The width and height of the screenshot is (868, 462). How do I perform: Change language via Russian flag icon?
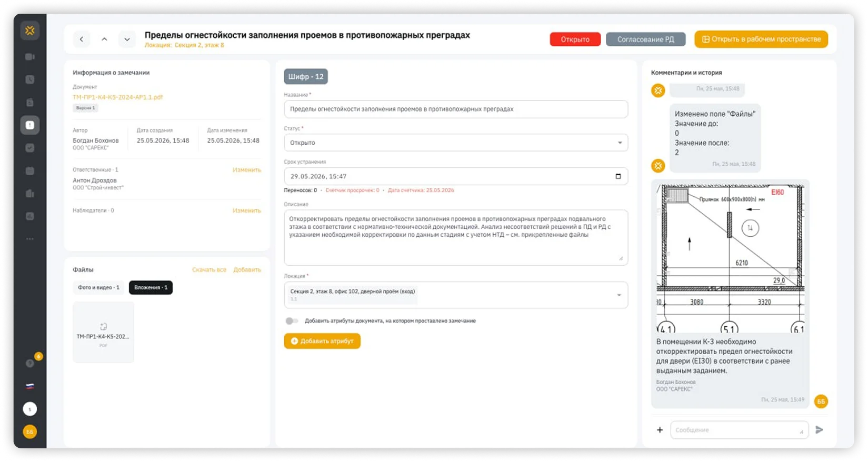click(30, 386)
